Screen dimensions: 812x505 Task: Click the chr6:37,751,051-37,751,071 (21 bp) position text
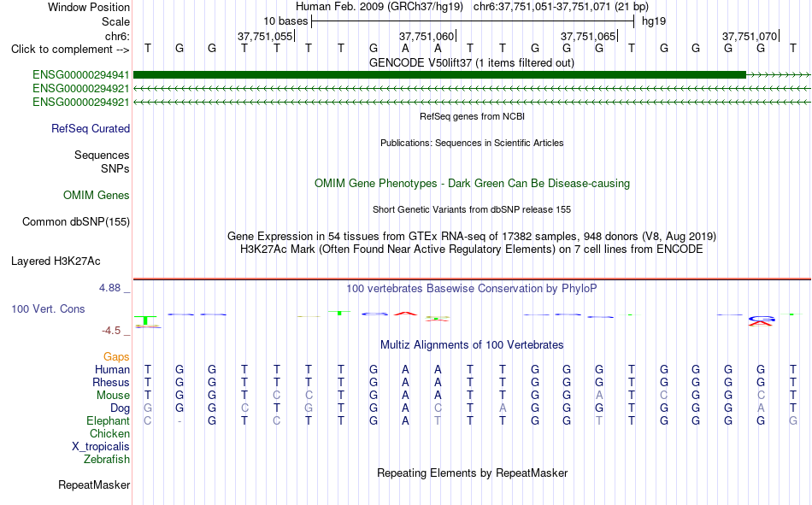[561, 7]
